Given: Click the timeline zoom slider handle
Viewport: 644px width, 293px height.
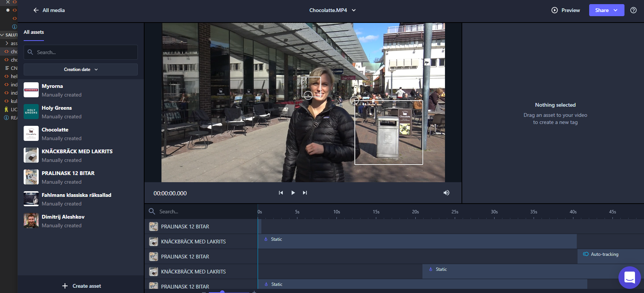Looking at the screenshot, I should (222, 291).
